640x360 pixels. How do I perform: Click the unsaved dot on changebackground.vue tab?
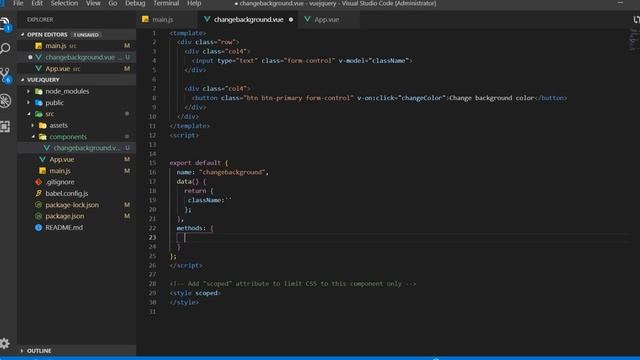tap(291, 20)
